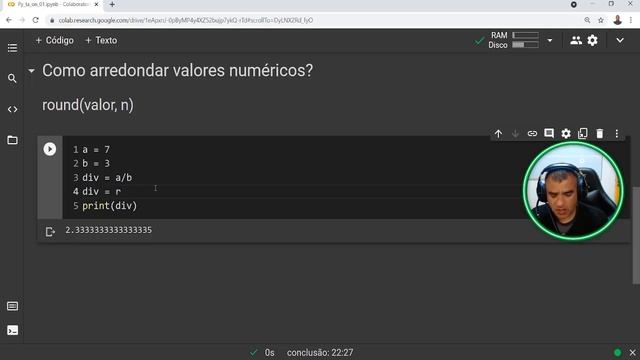Open the browser three-dot menu
The image size is (640, 360).
pyautogui.click(x=631, y=20)
